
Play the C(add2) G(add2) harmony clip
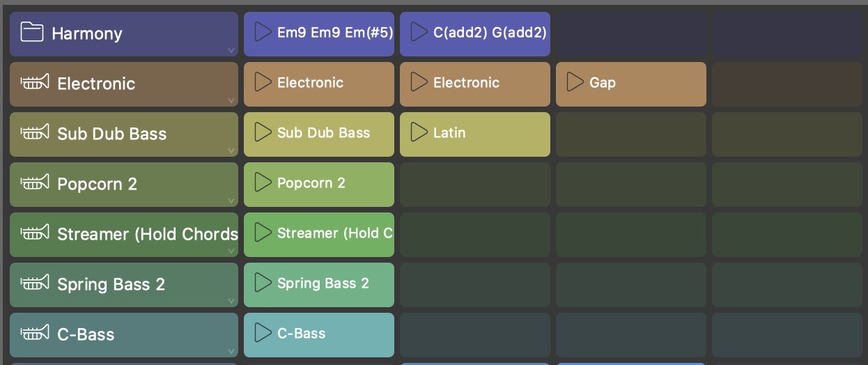(x=419, y=32)
